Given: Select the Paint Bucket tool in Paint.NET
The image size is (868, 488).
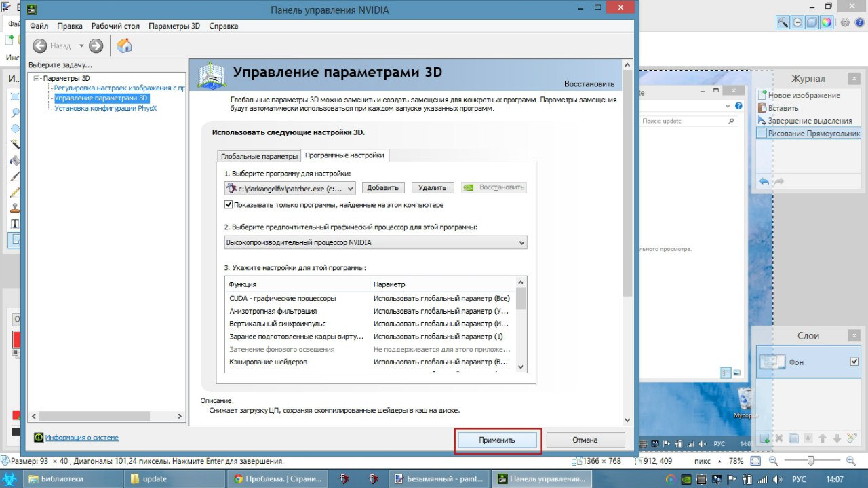Looking at the screenshot, I should point(15,160).
